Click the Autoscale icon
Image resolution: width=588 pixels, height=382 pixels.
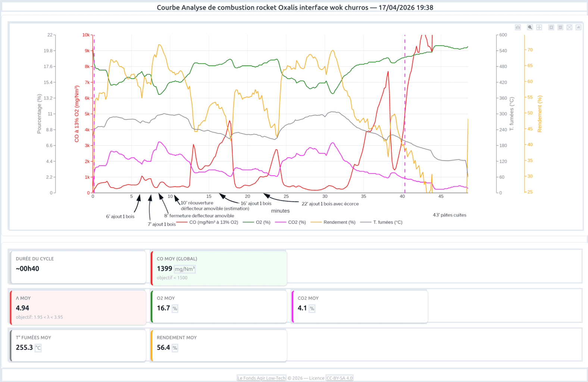tap(569, 27)
